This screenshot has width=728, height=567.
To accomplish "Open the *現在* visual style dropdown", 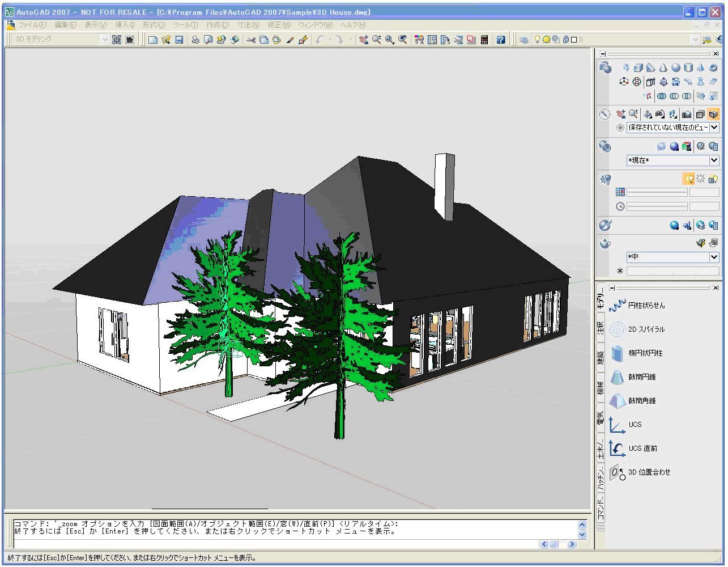I will [714, 160].
